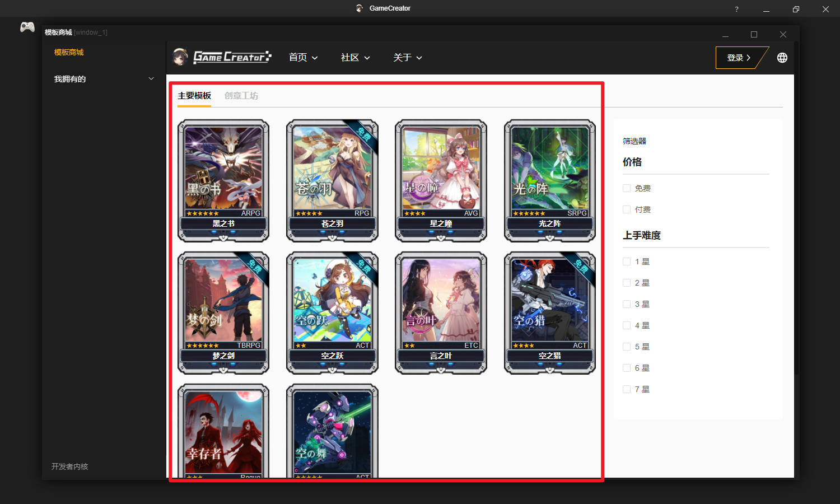Expand the 首页 dropdown menu

coord(303,57)
